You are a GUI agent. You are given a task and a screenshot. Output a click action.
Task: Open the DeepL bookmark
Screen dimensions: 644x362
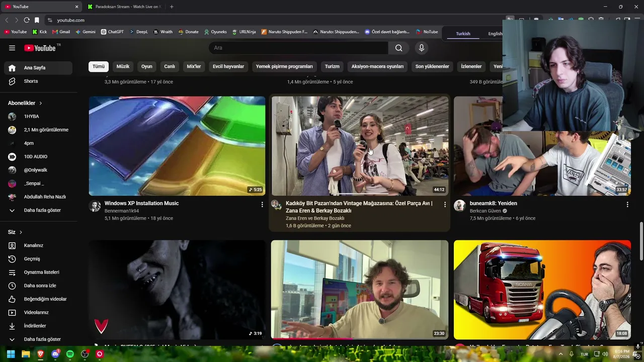tap(139, 32)
